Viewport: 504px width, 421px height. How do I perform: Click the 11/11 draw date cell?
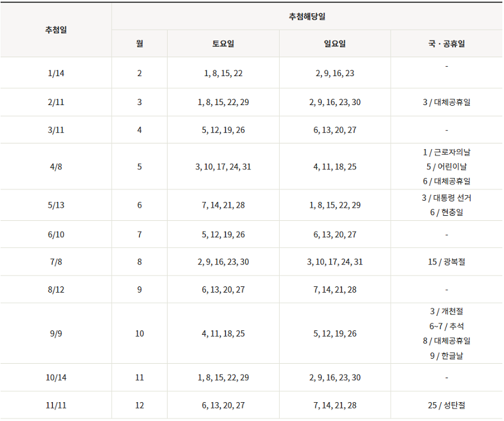tap(55, 406)
